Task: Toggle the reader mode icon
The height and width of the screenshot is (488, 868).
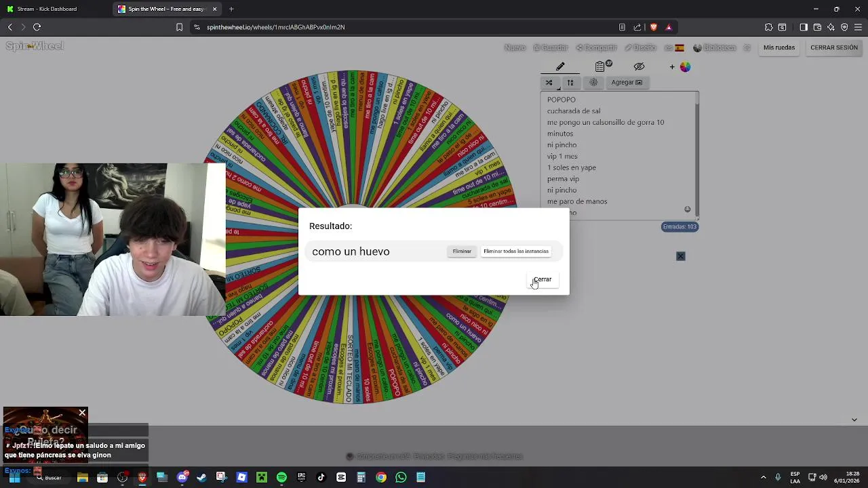Action: click(x=622, y=27)
